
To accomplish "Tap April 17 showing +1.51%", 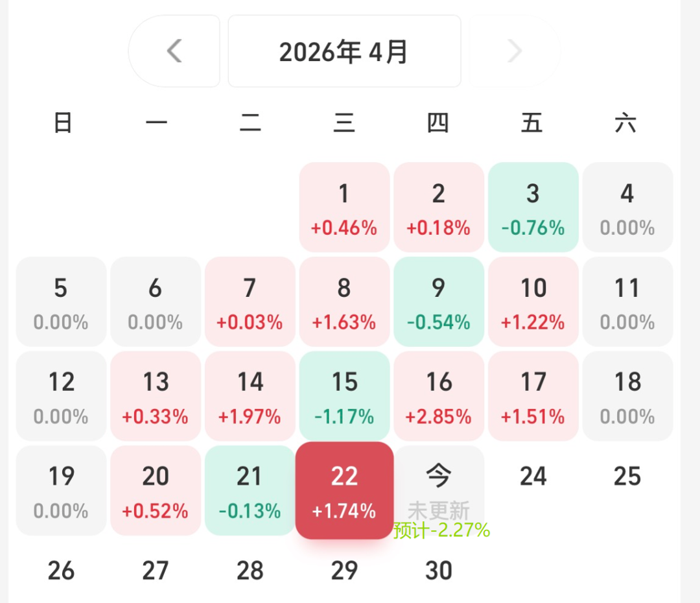I will click(x=533, y=396).
